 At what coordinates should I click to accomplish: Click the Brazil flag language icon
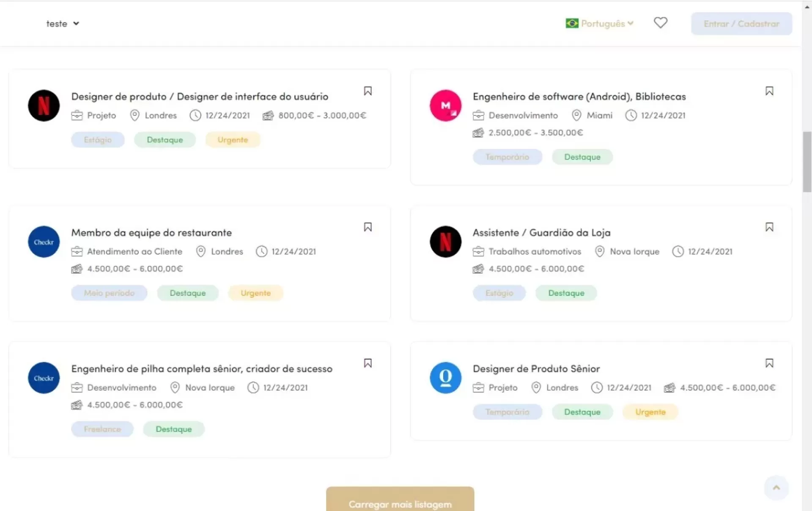coord(572,23)
